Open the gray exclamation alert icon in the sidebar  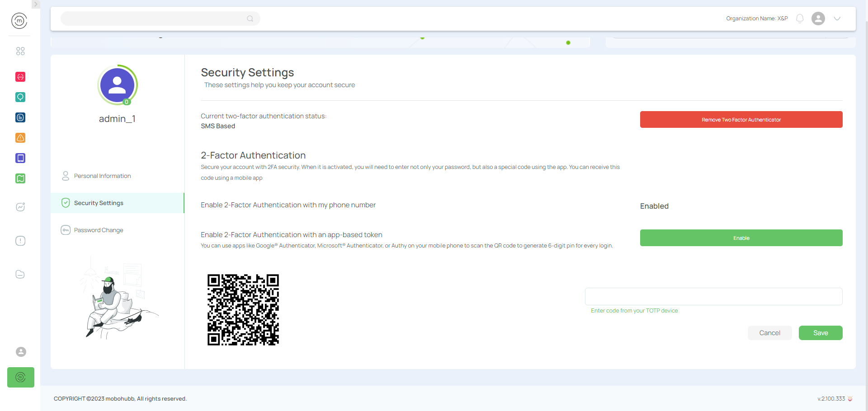click(x=20, y=241)
